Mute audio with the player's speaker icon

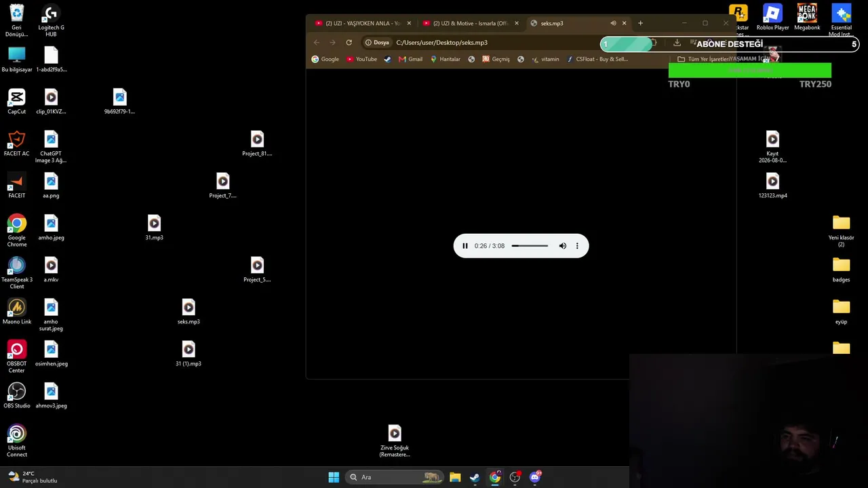pos(562,246)
